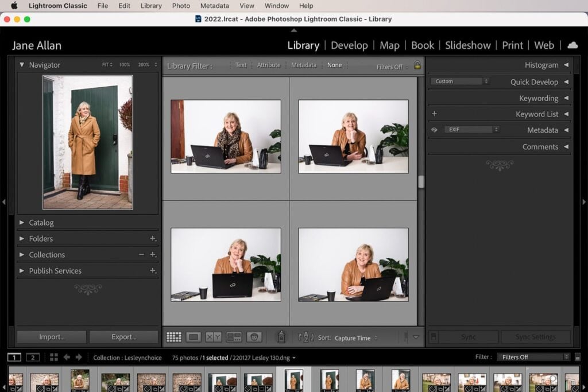
Task: Switch to Loupe view
Action: (x=193, y=336)
